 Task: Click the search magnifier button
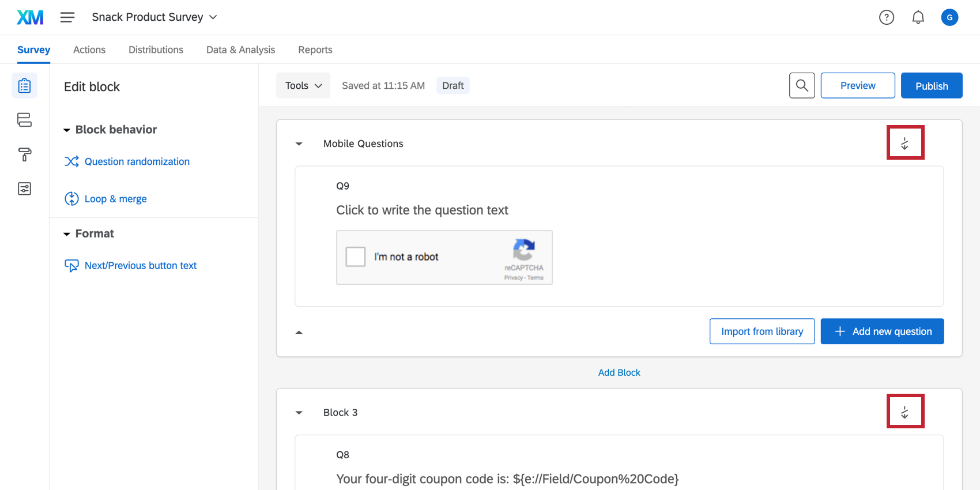click(801, 85)
